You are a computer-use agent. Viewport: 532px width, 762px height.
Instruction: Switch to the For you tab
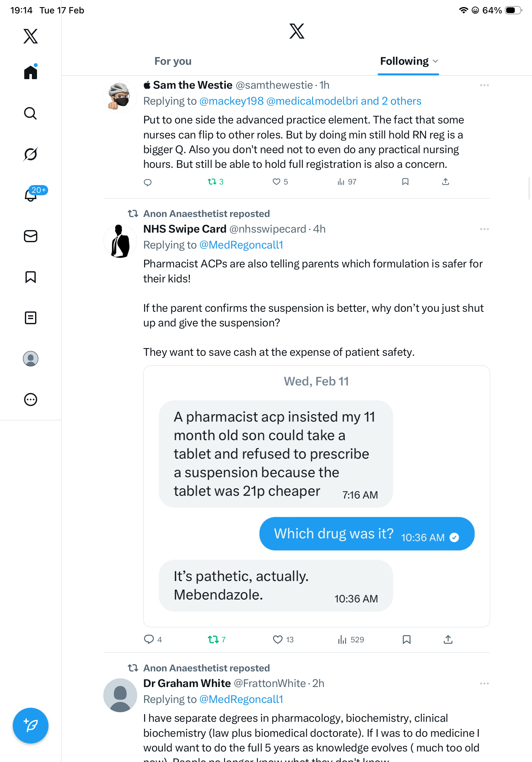[173, 61]
